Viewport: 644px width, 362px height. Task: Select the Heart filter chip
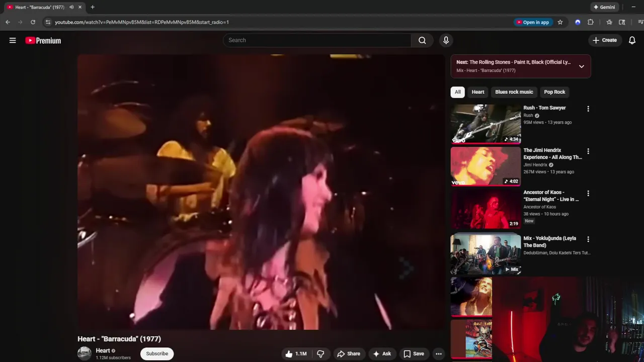pyautogui.click(x=478, y=92)
